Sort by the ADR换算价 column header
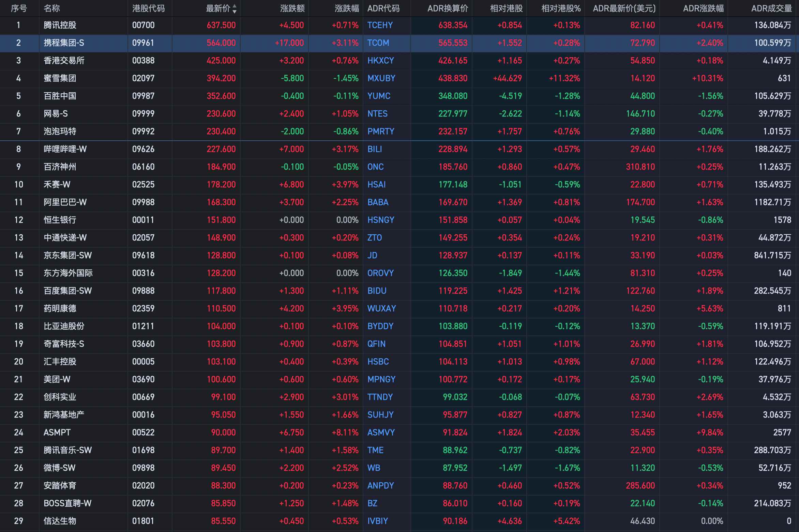Viewport: 799px width, 532px height. point(448,9)
